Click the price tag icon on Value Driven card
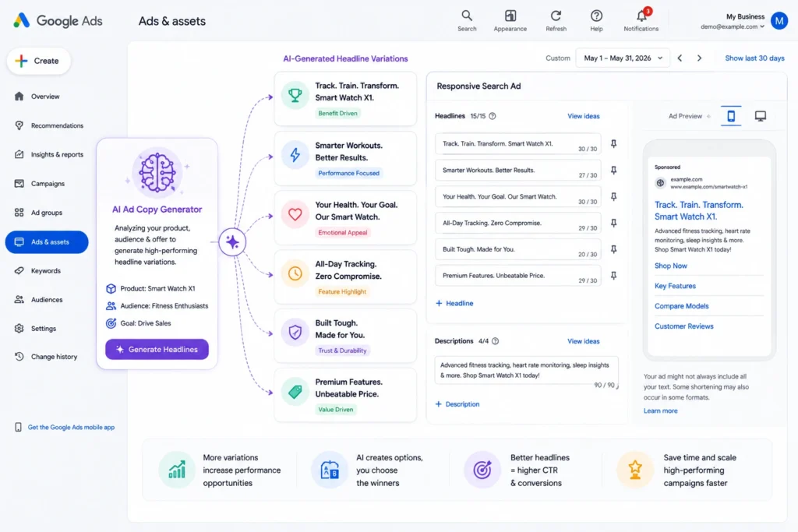Viewport: 798px width, 532px height. pyautogui.click(x=295, y=392)
